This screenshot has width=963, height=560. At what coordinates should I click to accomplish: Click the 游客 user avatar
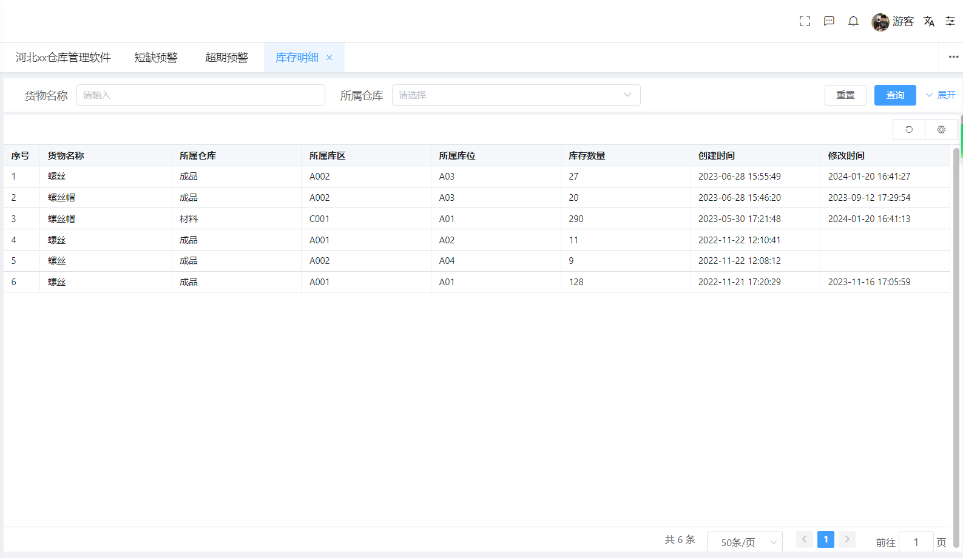coord(880,22)
